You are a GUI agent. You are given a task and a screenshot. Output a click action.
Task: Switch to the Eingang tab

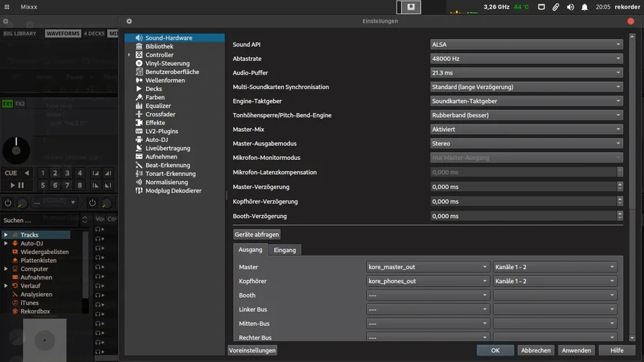click(x=284, y=250)
